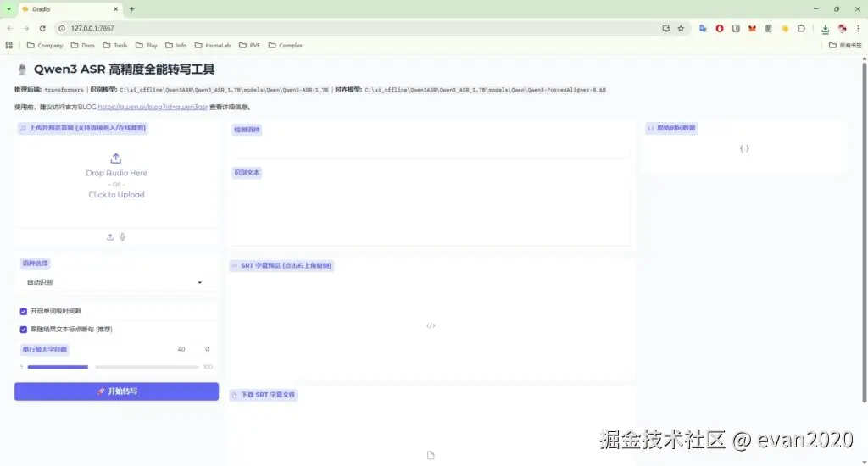Open the Info bookmarks folder
868x466 pixels.
[x=176, y=46]
